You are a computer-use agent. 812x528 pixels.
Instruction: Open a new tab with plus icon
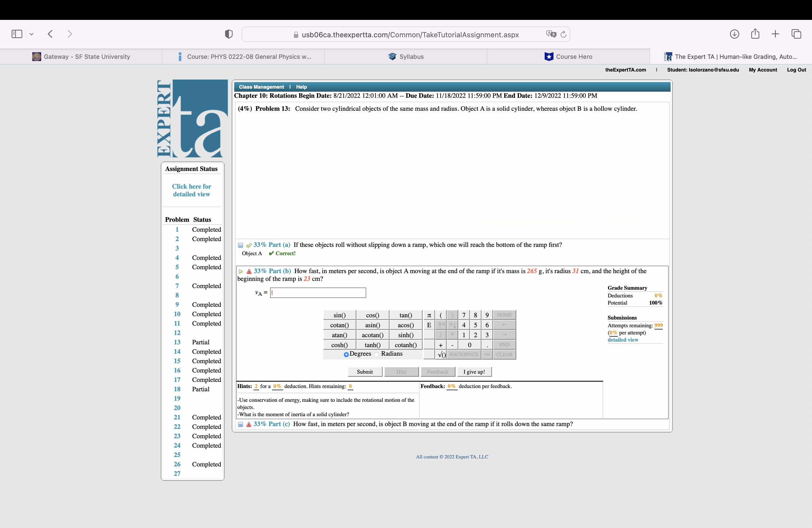[775, 34]
